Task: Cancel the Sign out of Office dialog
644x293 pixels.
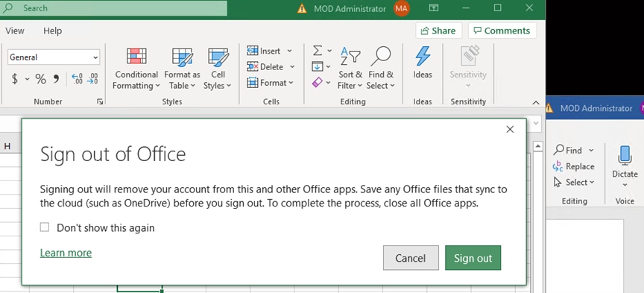Action: coord(411,258)
